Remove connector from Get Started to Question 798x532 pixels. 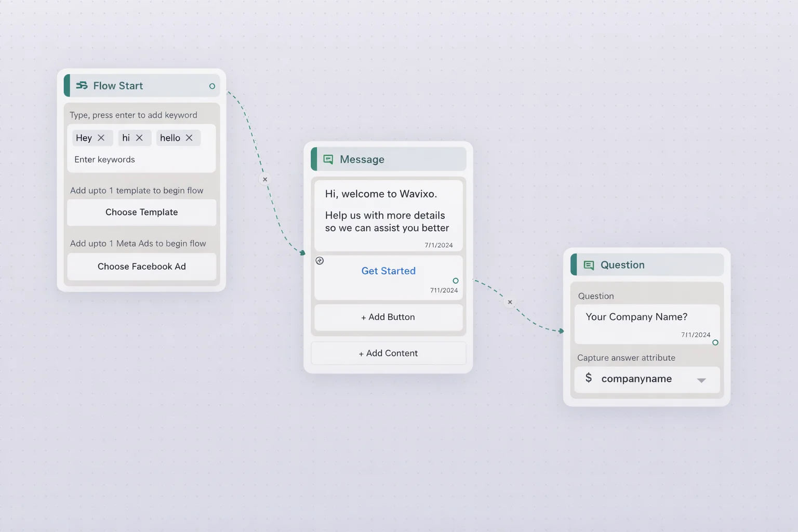(510, 302)
